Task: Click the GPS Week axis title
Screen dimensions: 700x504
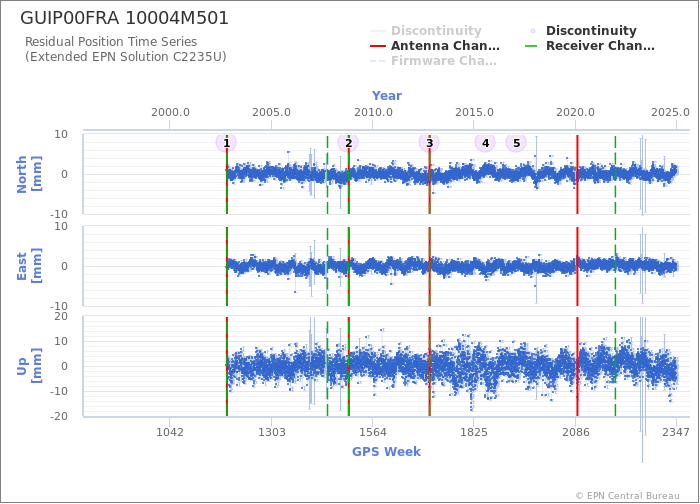Action: (x=387, y=452)
